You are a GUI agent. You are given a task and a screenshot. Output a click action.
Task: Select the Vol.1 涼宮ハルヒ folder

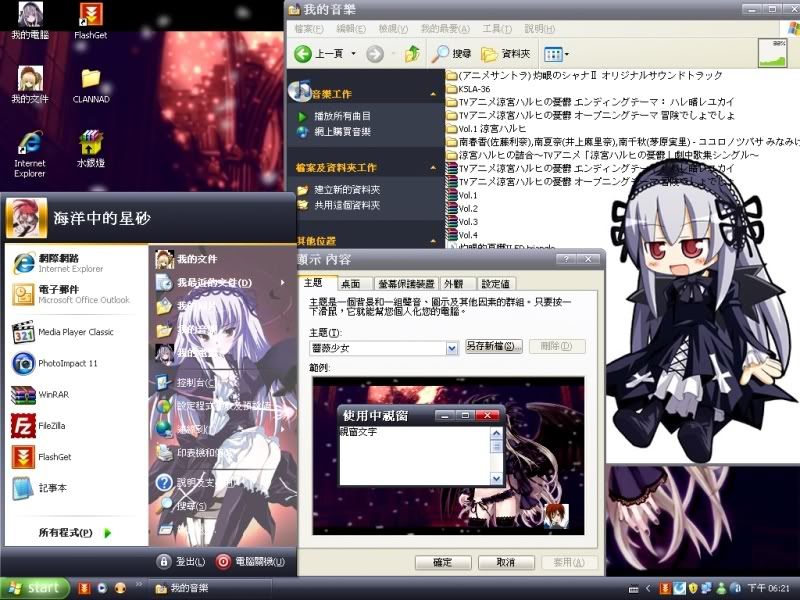486,129
